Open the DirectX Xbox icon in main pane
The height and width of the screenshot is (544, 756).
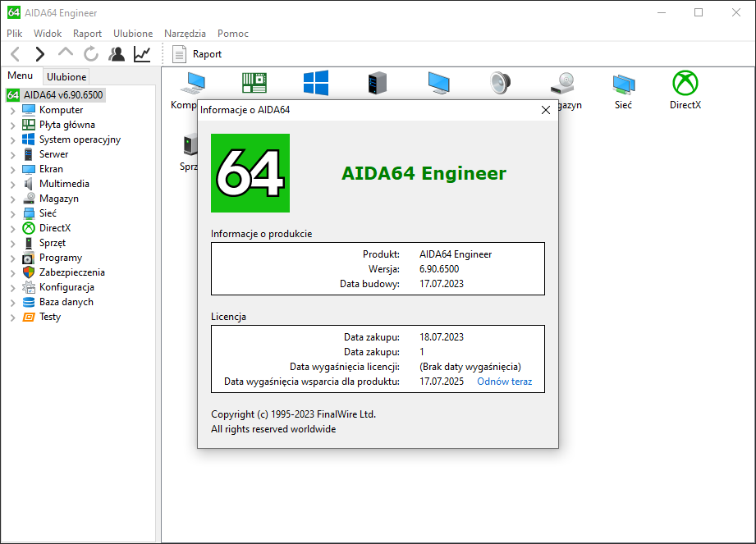coord(685,83)
